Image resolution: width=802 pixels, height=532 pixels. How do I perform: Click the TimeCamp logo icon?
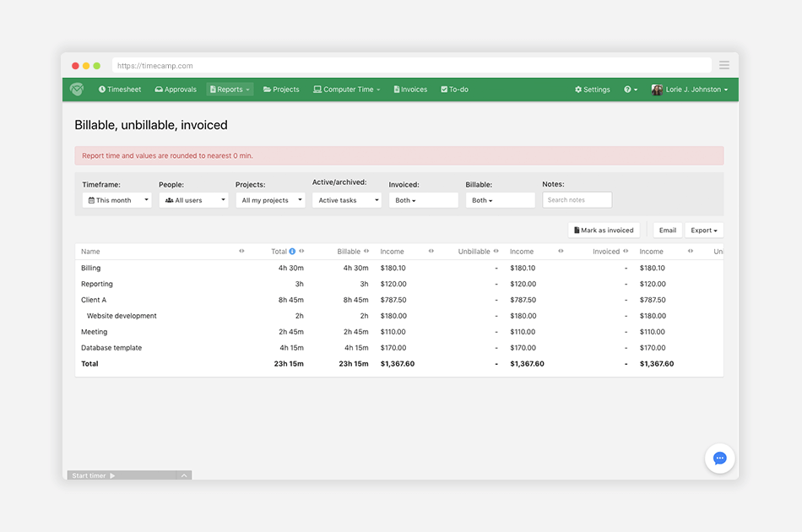point(77,90)
